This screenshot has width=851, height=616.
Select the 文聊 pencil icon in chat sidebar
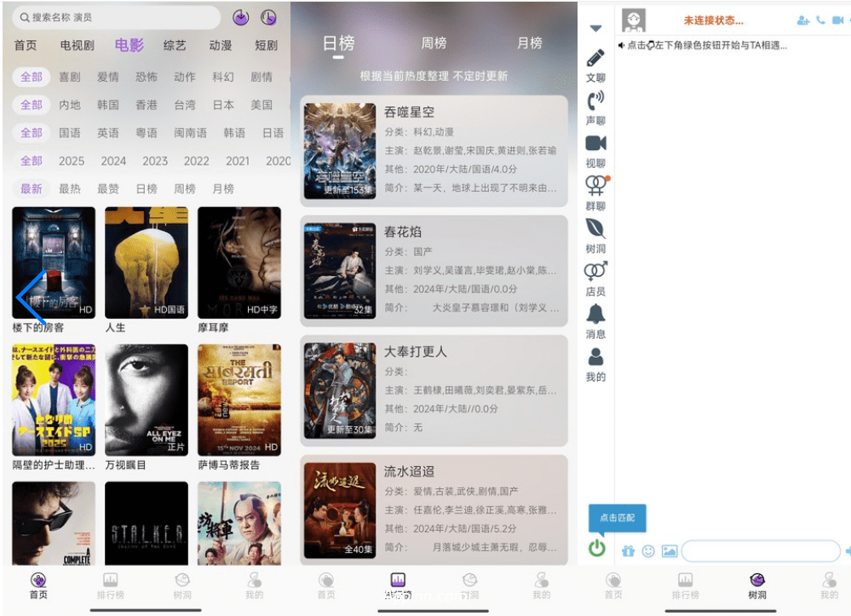595,58
